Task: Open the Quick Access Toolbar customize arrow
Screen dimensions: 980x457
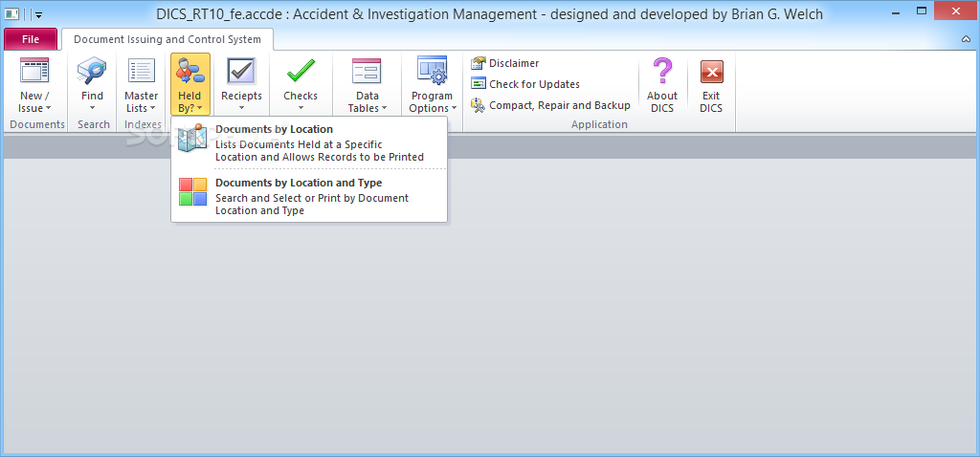Action: pyautogui.click(x=38, y=14)
